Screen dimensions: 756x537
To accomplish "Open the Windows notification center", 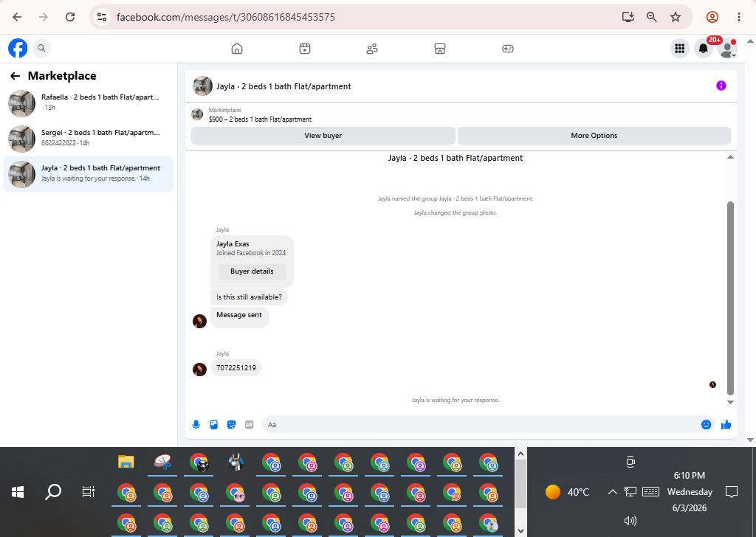I will [732, 492].
